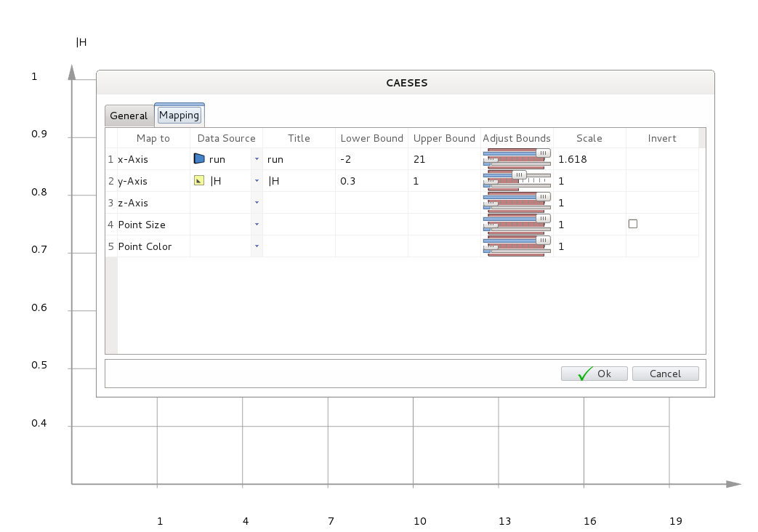Switch to the General tab

pyautogui.click(x=129, y=116)
